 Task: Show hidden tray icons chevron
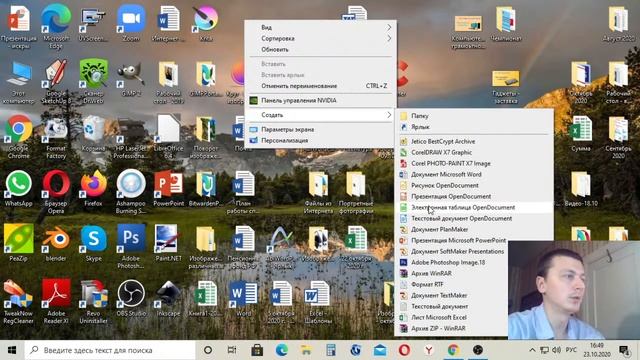click(532, 350)
